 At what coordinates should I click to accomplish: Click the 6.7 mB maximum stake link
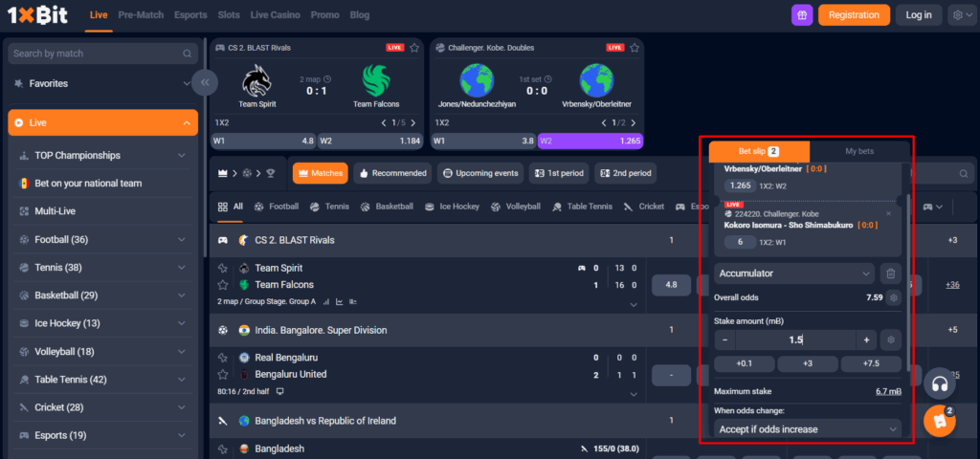coord(888,391)
